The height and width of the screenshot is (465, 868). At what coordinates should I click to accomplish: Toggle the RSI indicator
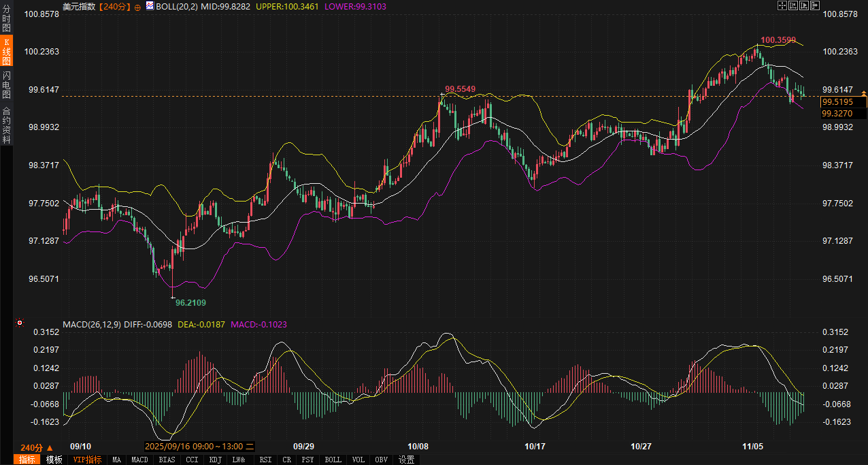(x=265, y=460)
